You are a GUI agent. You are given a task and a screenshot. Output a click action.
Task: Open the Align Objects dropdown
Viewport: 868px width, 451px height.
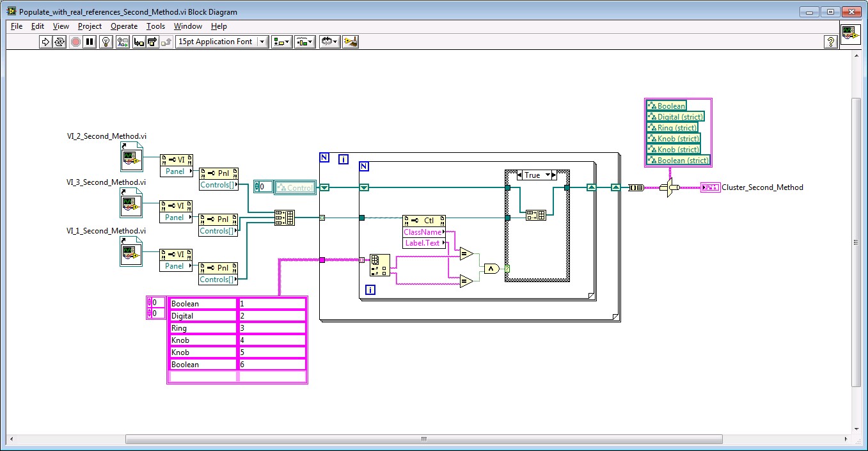[281, 42]
